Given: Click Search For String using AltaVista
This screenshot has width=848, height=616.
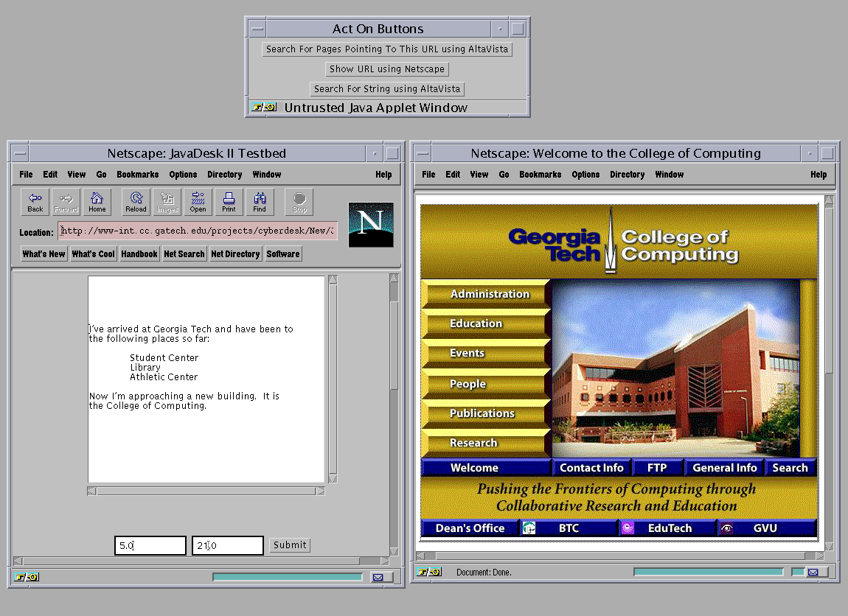Looking at the screenshot, I should click(387, 89).
